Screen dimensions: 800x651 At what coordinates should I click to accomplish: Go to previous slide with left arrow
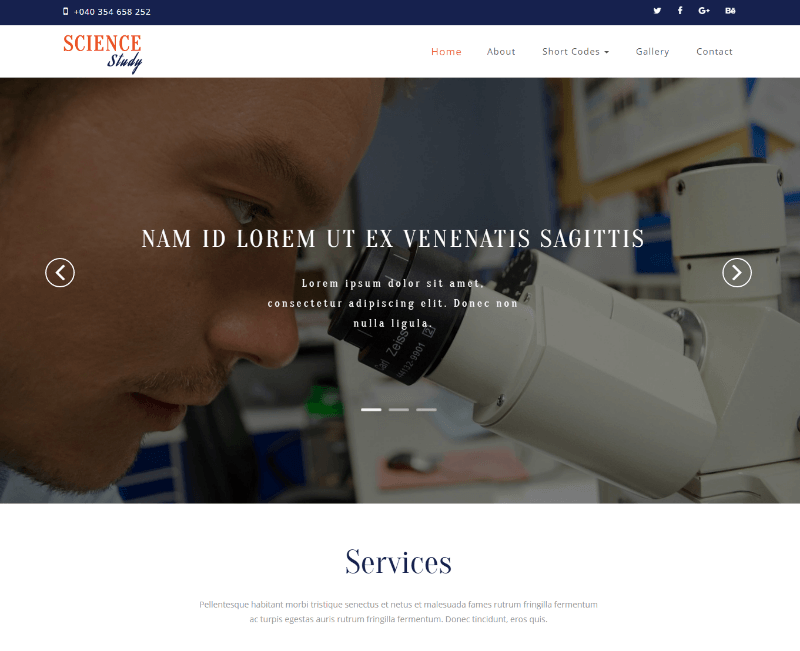point(60,273)
